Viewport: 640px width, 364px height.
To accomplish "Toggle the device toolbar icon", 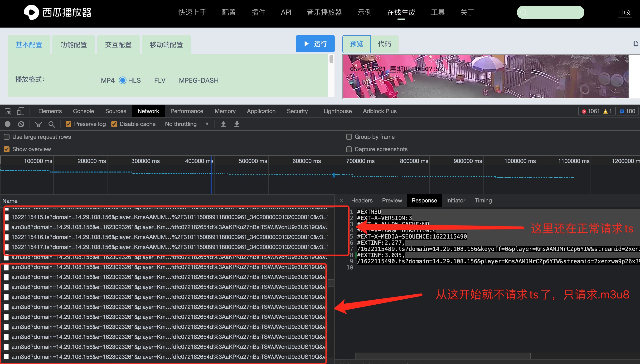I will click(20, 111).
